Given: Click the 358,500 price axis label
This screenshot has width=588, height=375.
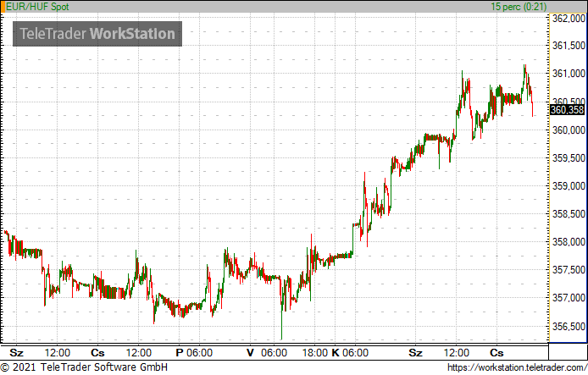Looking at the screenshot, I should (569, 214).
